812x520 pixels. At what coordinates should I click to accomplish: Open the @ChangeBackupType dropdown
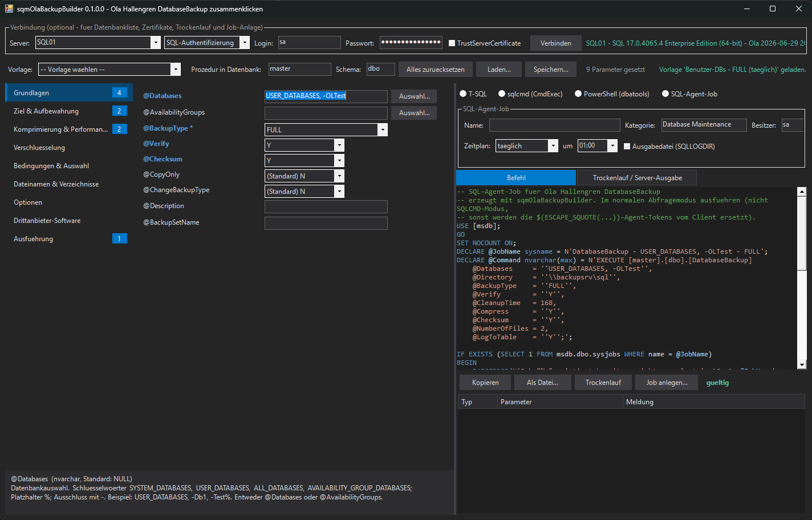tap(339, 191)
